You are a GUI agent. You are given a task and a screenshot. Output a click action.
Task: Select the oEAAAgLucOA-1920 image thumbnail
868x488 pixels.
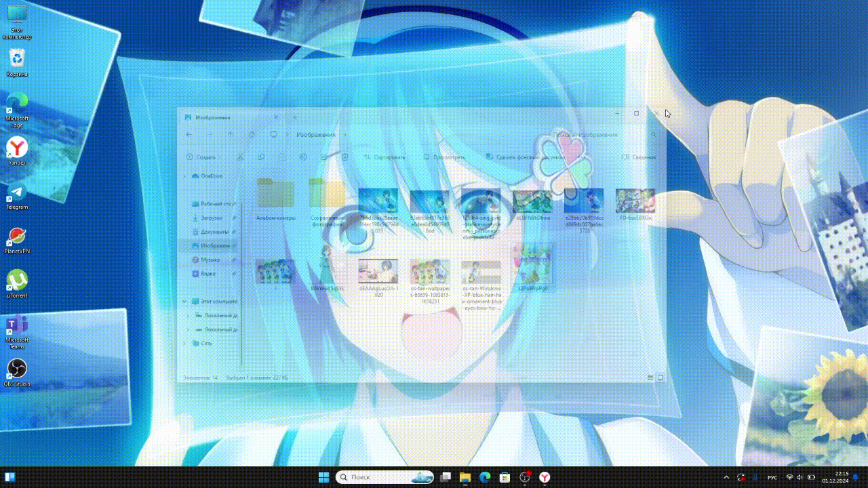pyautogui.click(x=378, y=277)
